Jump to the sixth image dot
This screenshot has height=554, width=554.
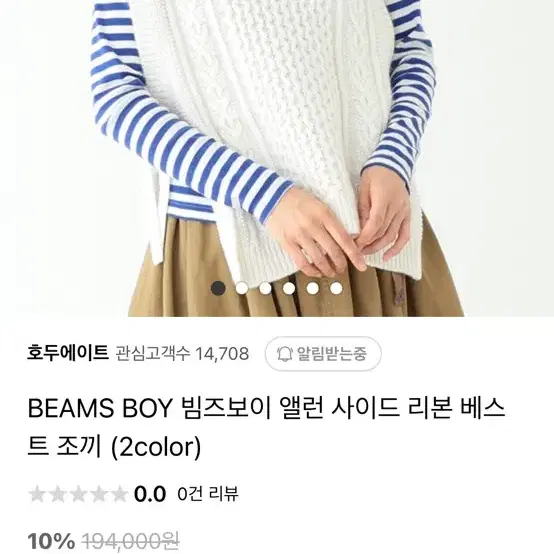(336, 288)
